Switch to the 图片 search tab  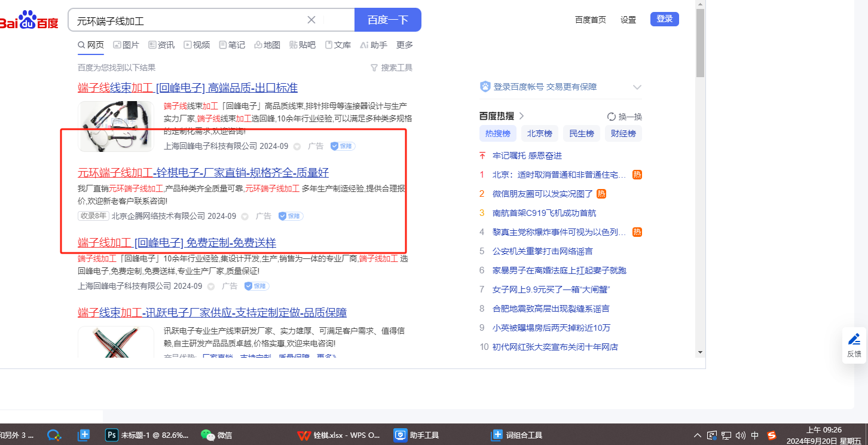coord(126,45)
